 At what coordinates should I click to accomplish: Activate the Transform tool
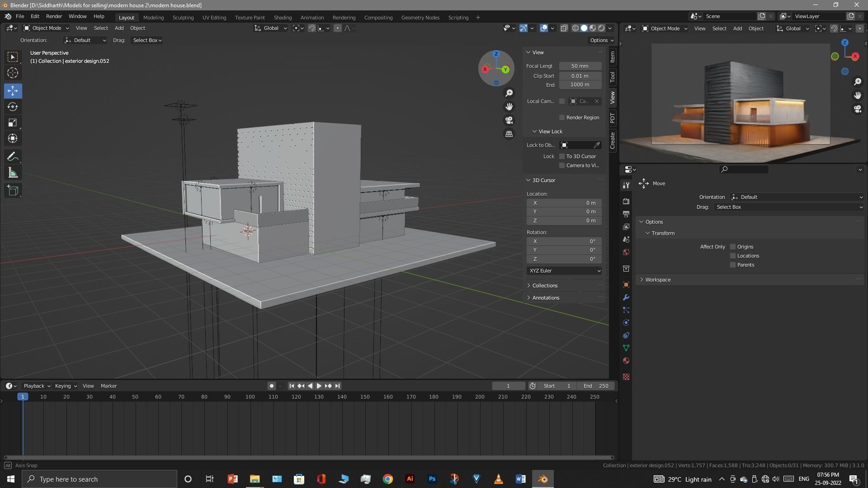click(x=13, y=138)
